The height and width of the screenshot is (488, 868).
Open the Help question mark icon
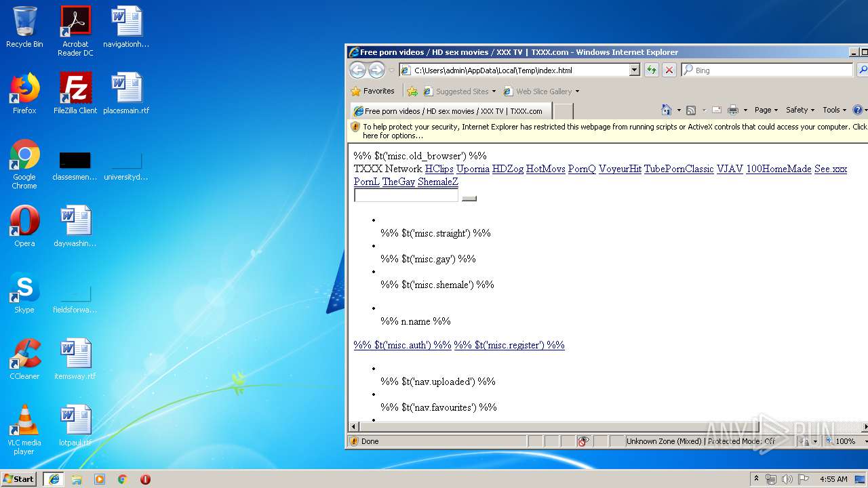pos(857,110)
